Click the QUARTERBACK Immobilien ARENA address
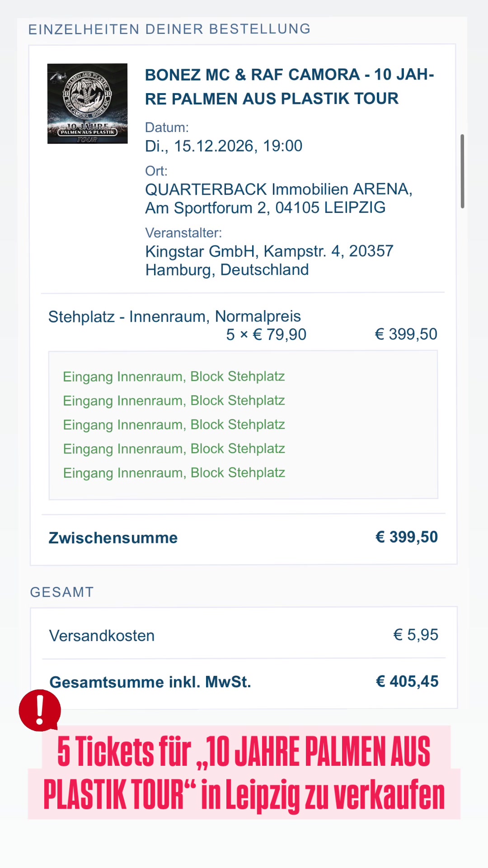Viewport: 488px width, 868px height. (279, 198)
